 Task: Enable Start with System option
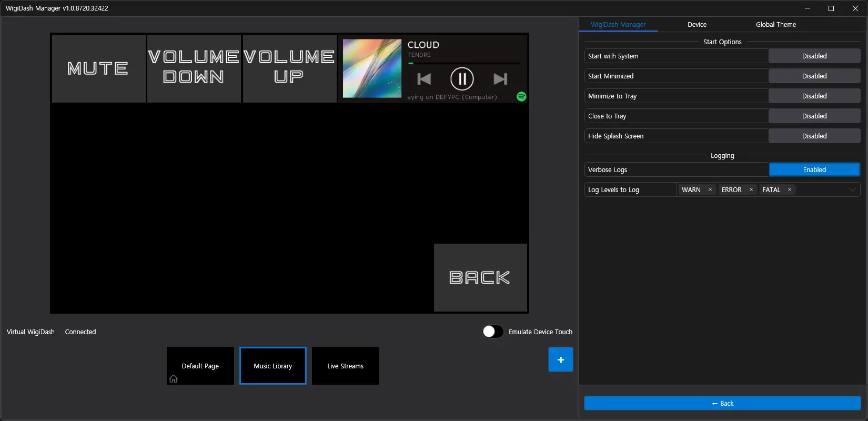[814, 56]
